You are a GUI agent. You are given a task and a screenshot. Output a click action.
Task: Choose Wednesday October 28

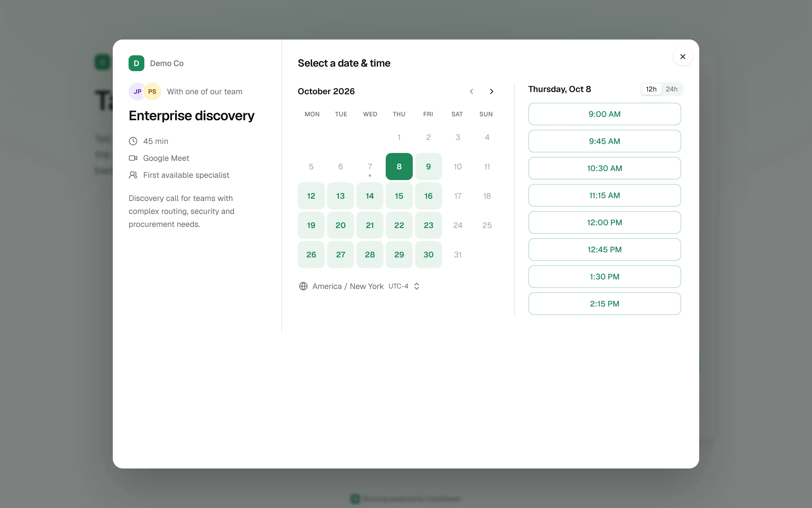pyautogui.click(x=370, y=255)
